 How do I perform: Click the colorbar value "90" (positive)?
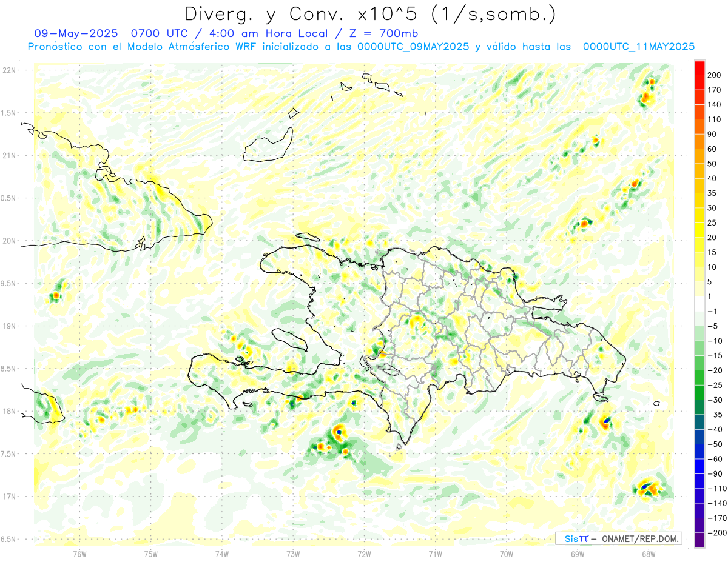pyautogui.click(x=712, y=134)
